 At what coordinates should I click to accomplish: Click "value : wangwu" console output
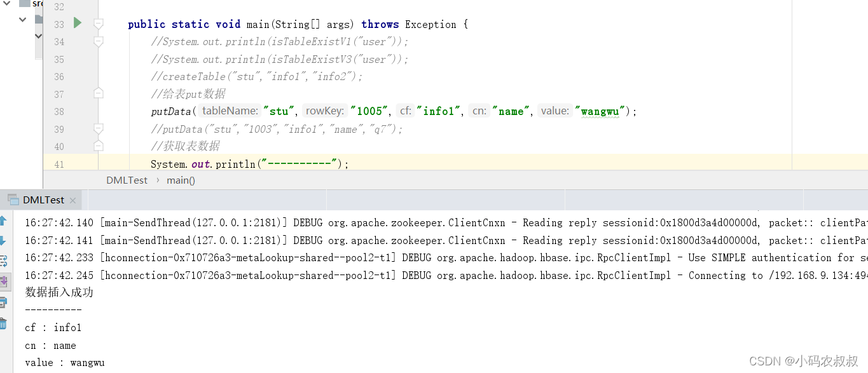point(65,363)
